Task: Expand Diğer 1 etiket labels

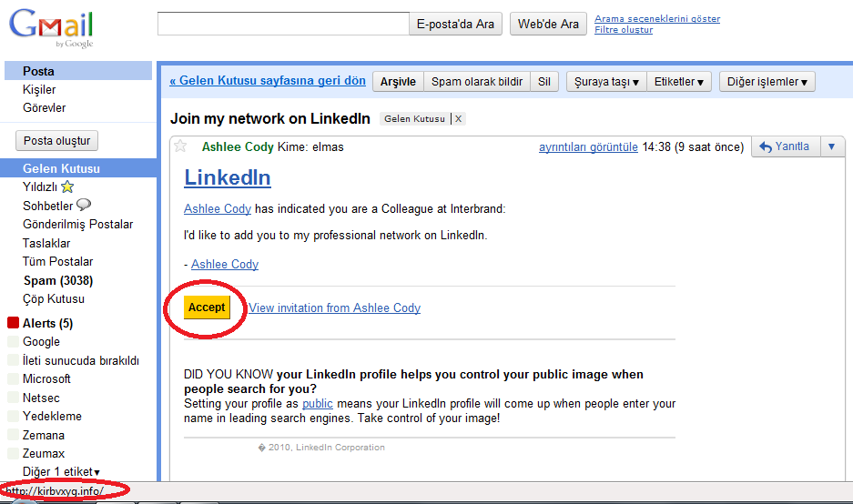Action: [61, 472]
